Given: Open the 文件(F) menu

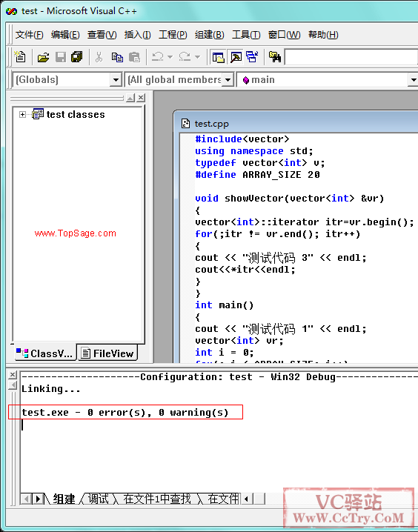Looking at the screenshot, I should (29, 35).
